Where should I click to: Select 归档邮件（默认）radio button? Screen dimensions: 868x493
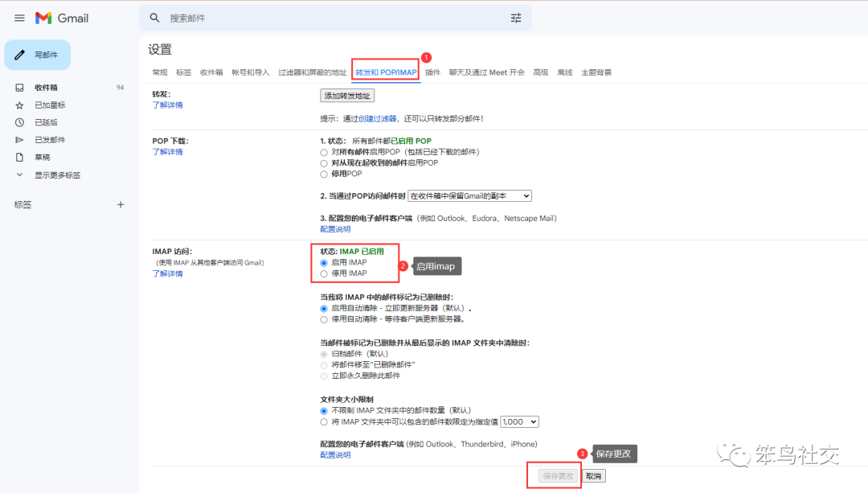324,354
